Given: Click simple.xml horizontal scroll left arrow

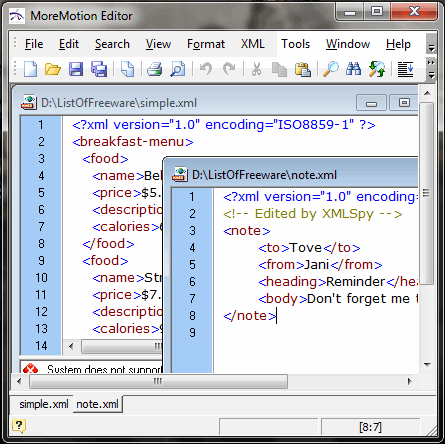Looking at the screenshot, I should (x=71, y=346).
